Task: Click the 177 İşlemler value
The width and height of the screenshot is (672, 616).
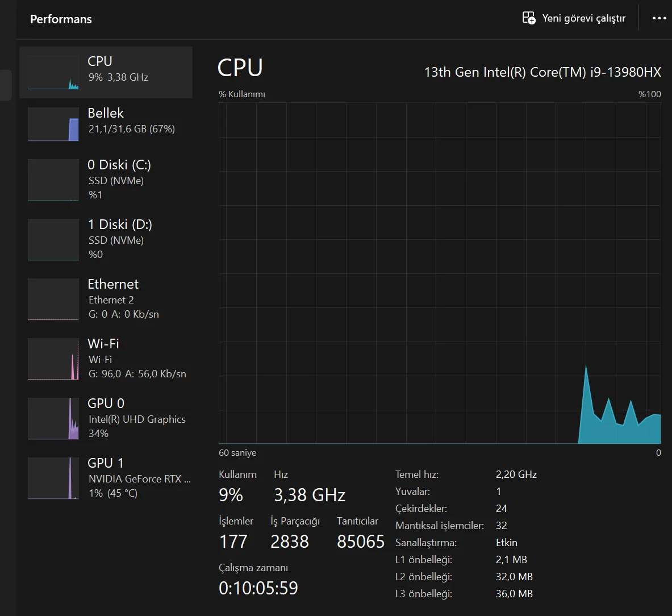Action: pyautogui.click(x=233, y=542)
